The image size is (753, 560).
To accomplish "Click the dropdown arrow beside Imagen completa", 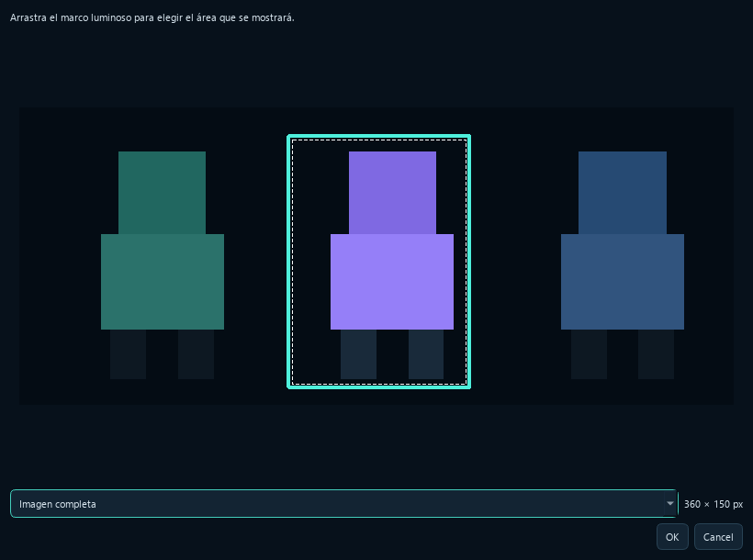I will point(670,504).
